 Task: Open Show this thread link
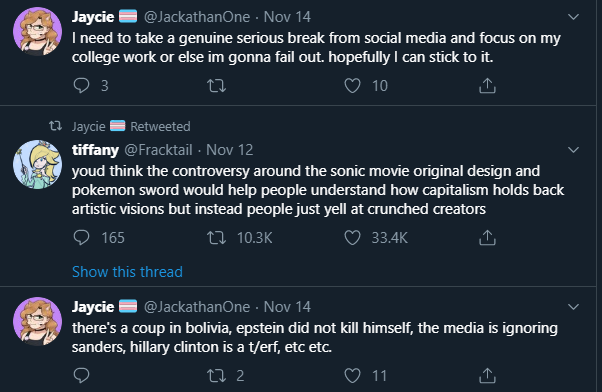[127, 272]
